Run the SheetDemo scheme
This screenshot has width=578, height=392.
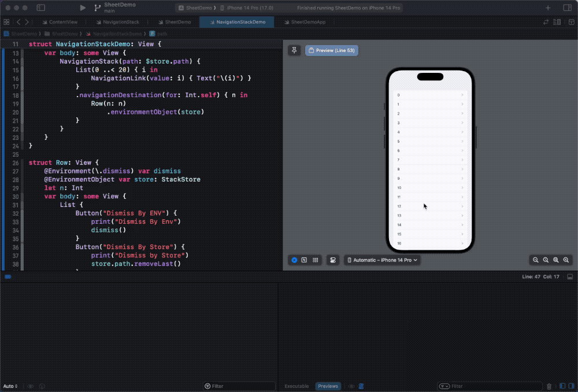[82, 8]
